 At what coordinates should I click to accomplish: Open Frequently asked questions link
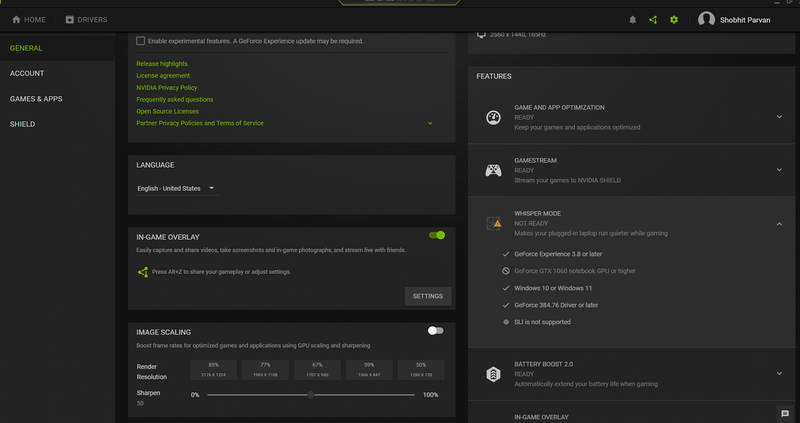pos(174,99)
